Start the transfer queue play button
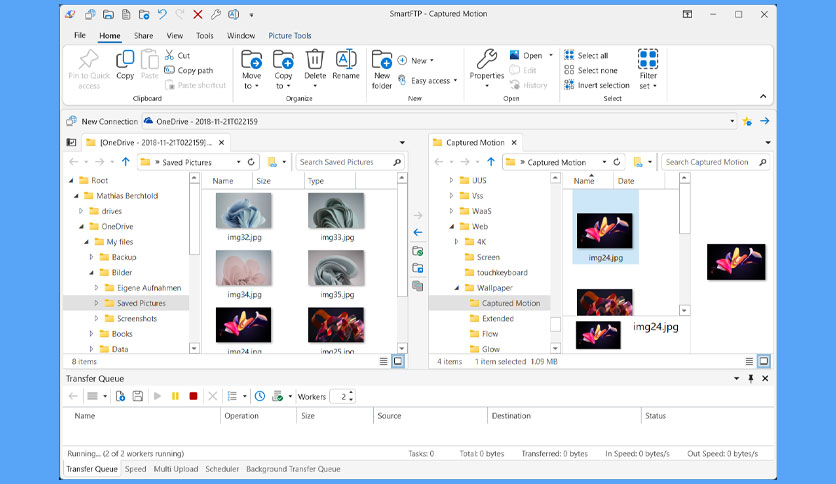 coord(157,396)
